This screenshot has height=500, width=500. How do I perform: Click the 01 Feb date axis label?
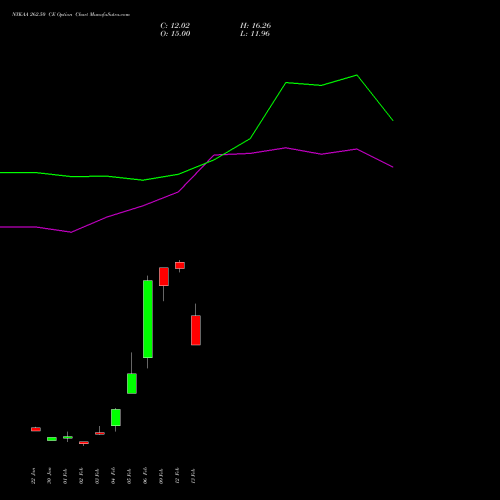click(x=65, y=476)
